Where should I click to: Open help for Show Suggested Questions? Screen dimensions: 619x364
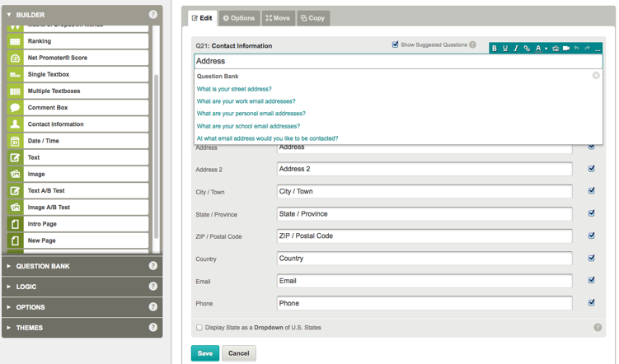click(472, 44)
